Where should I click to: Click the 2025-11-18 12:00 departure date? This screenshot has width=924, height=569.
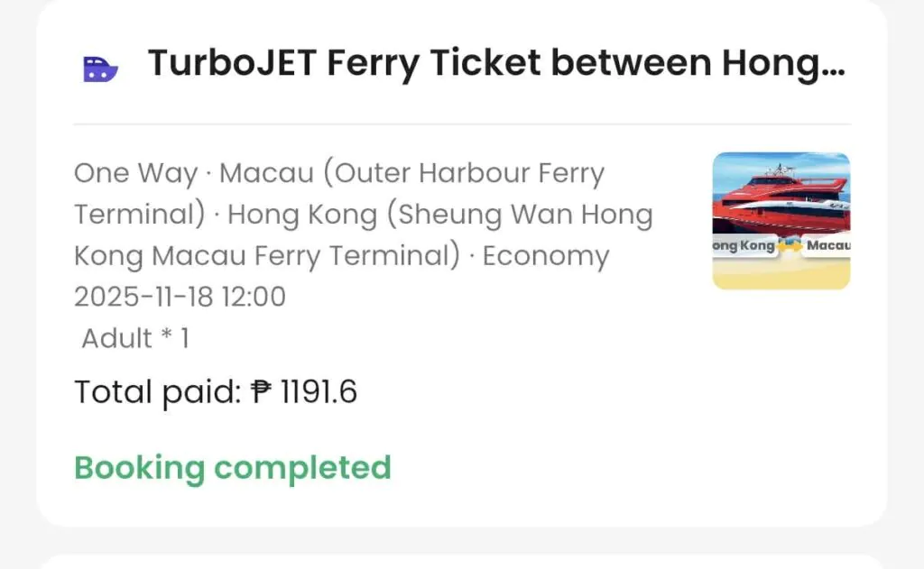click(180, 297)
